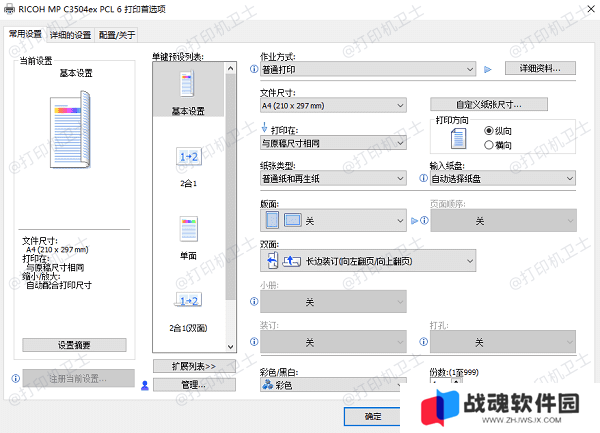The image size is (600, 433).
Task: Choose the 2合1 preset icon
Action: 189,157
